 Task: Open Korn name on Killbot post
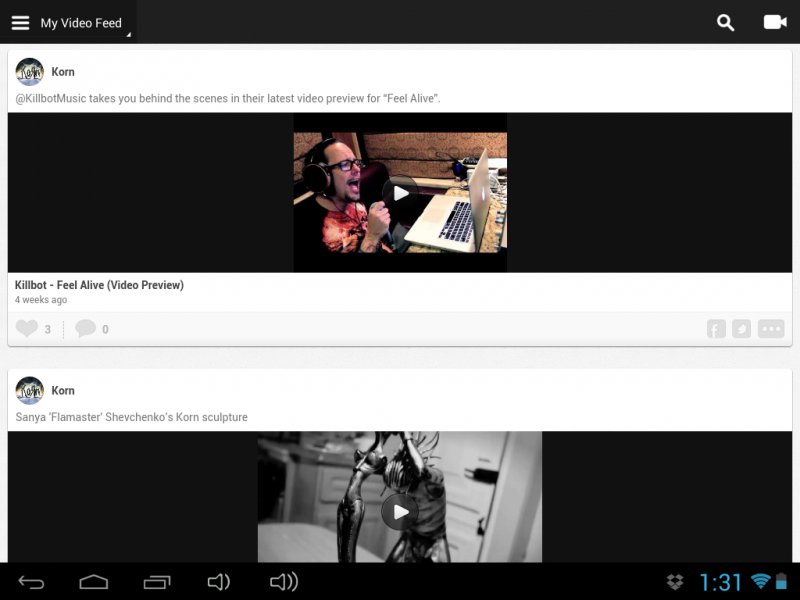tap(63, 72)
